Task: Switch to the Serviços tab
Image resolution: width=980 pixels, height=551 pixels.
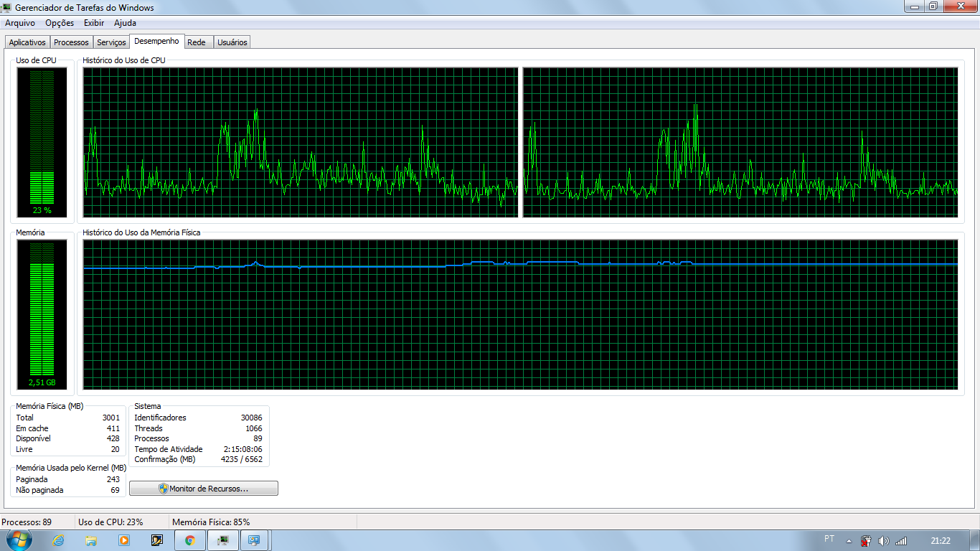Action: (x=111, y=42)
